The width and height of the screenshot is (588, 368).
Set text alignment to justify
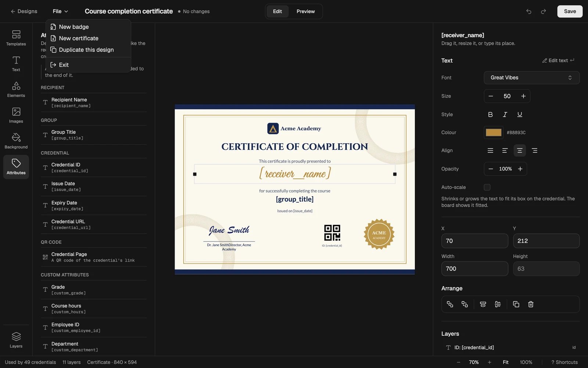point(490,151)
